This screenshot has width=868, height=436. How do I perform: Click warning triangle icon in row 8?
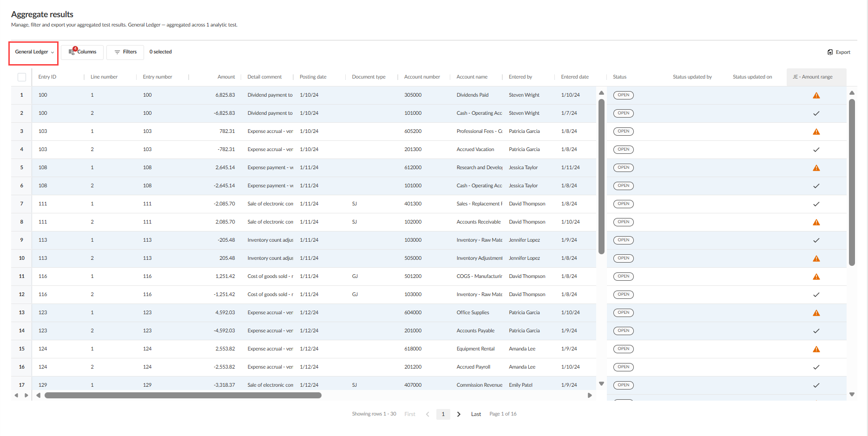pyautogui.click(x=816, y=222)
